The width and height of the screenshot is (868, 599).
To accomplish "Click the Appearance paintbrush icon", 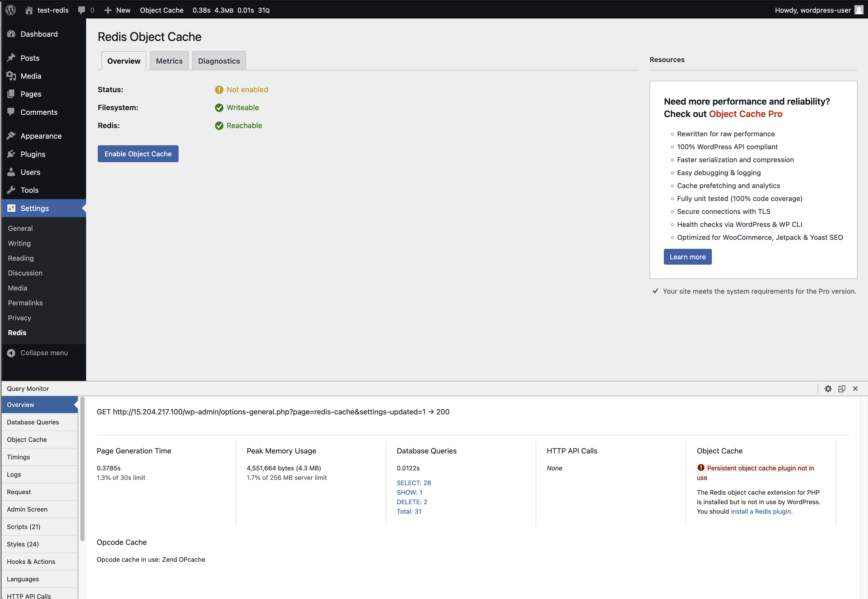I will [x=11, y=135].
